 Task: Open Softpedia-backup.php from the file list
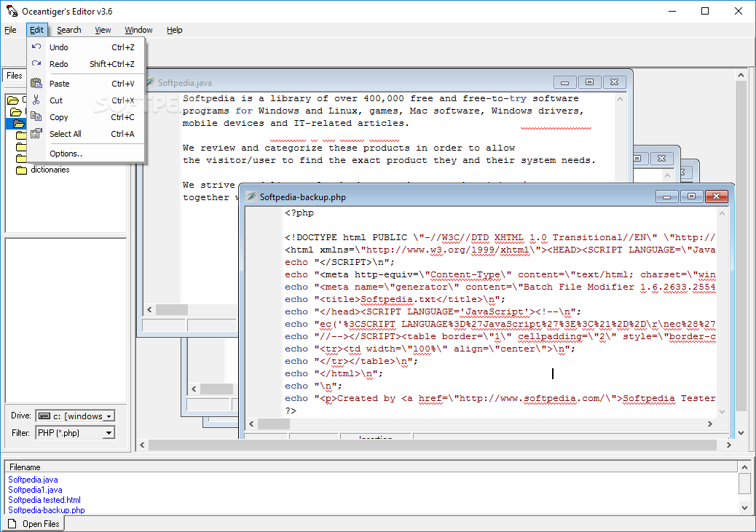click(47, 510)
